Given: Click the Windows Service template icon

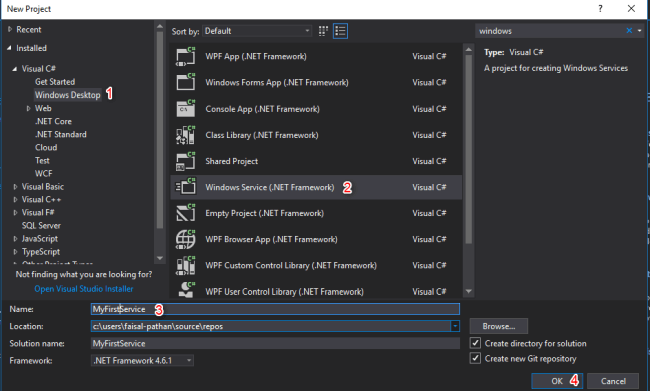Looking at the screenshot, I should [x=185, y=187].
